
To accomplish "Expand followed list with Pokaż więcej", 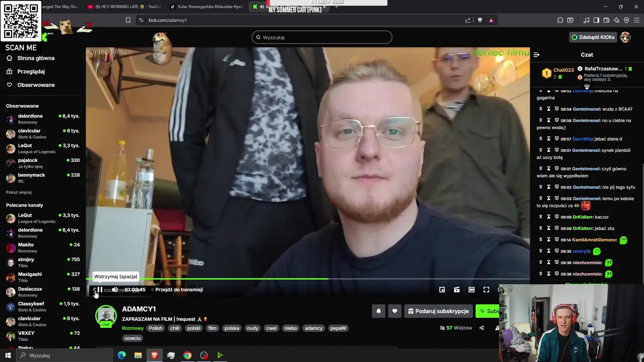I will (19, 192).
